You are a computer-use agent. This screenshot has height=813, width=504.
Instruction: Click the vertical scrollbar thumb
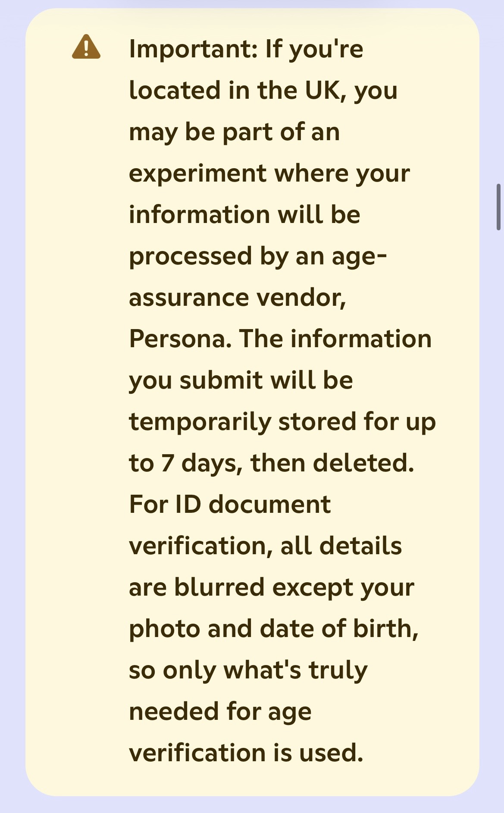[498, 207]
